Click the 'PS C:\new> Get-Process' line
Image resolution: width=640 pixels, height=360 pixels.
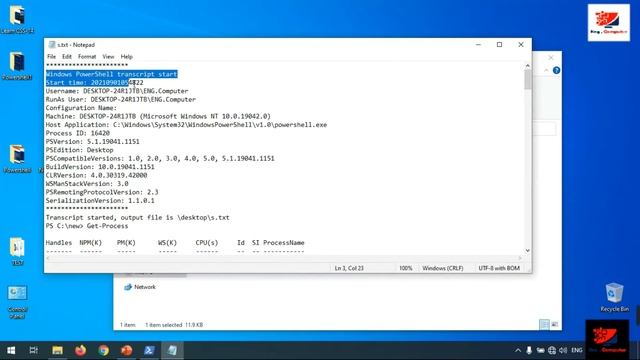click(x=87, y=226)
